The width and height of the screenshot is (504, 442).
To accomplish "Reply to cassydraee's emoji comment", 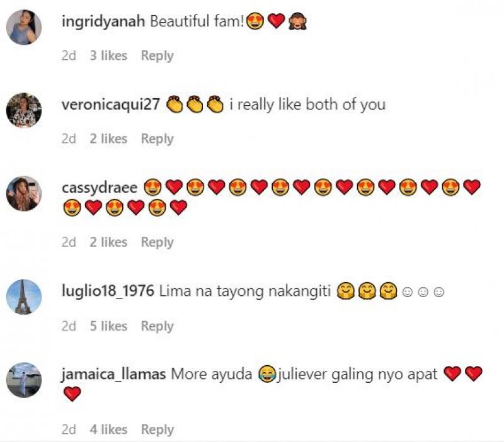I will pos(157,242).
